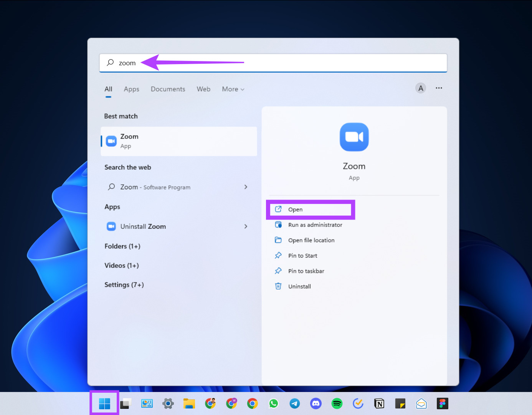Choose Run as administrator for Zoom
The width and height of the screenshot is (532, 415).
pyautogui.click(x=316, y=225)
